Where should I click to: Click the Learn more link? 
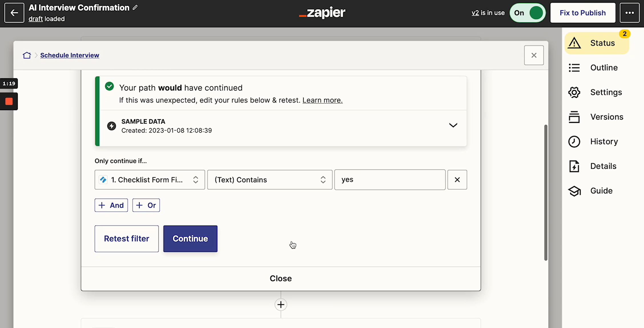[x=322, y=100]
